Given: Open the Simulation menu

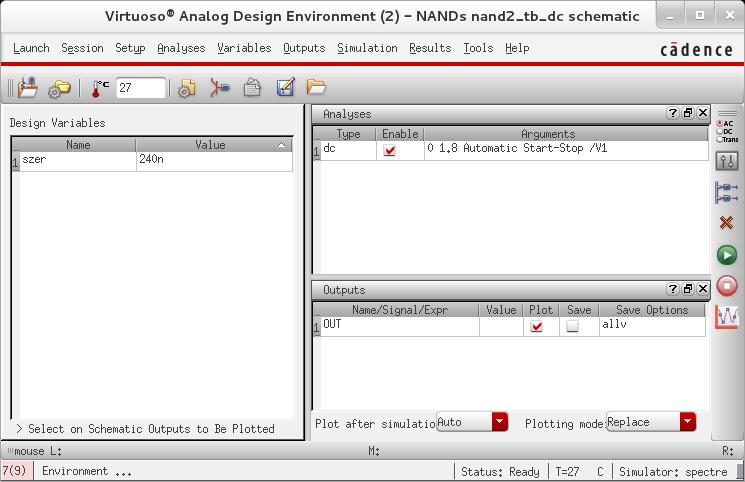Looking at the screenshot, I should [367, 48].
